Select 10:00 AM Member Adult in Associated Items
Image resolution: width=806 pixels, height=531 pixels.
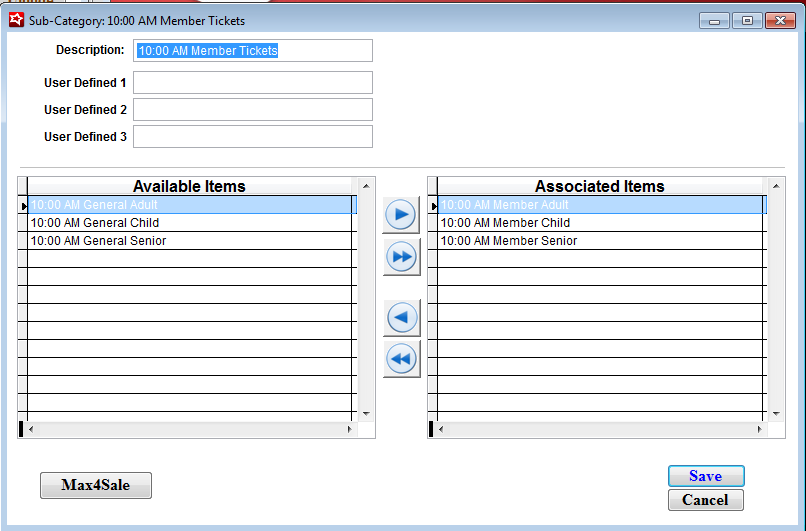click(600, 205)
